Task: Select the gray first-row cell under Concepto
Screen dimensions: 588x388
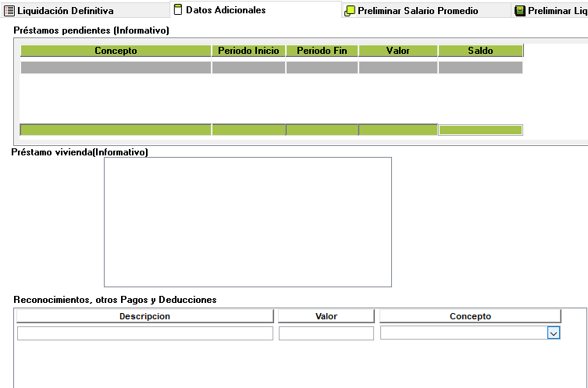Action: click(116, 68)
